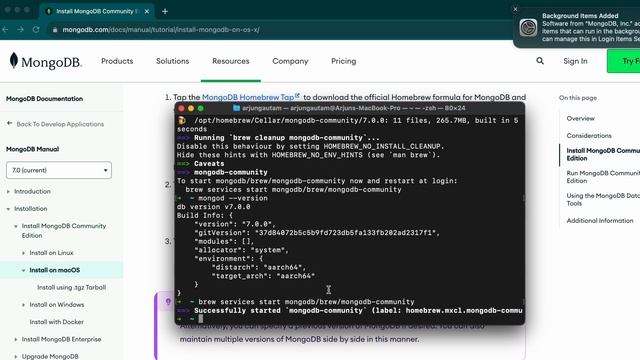Go back using browser back arrow

(5, 29)
